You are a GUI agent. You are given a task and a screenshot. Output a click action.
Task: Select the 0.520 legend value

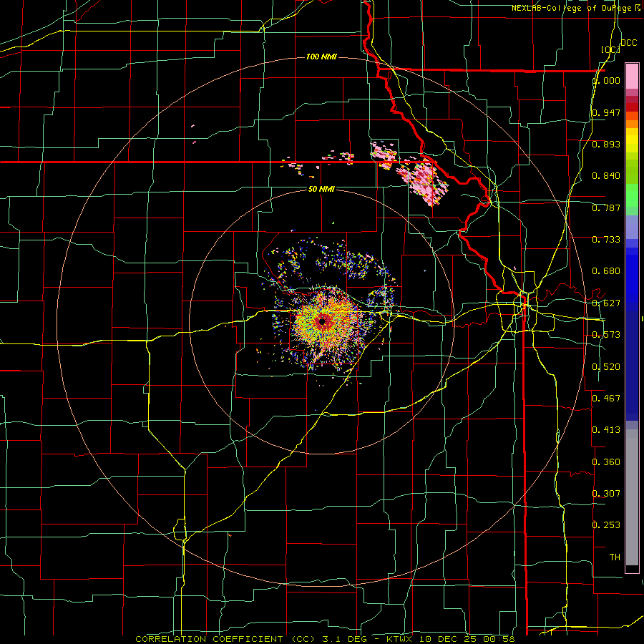(606, 367)
